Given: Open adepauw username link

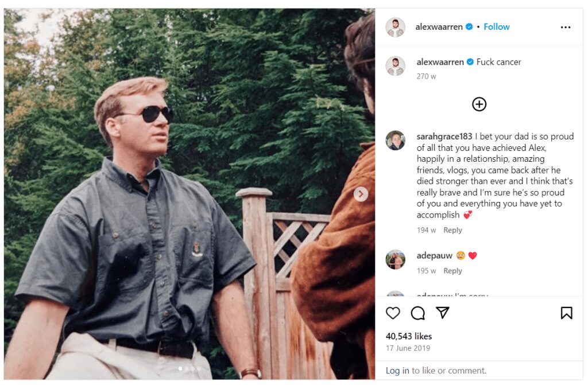Looking at the screenshot, I should [x=434, y=256].
